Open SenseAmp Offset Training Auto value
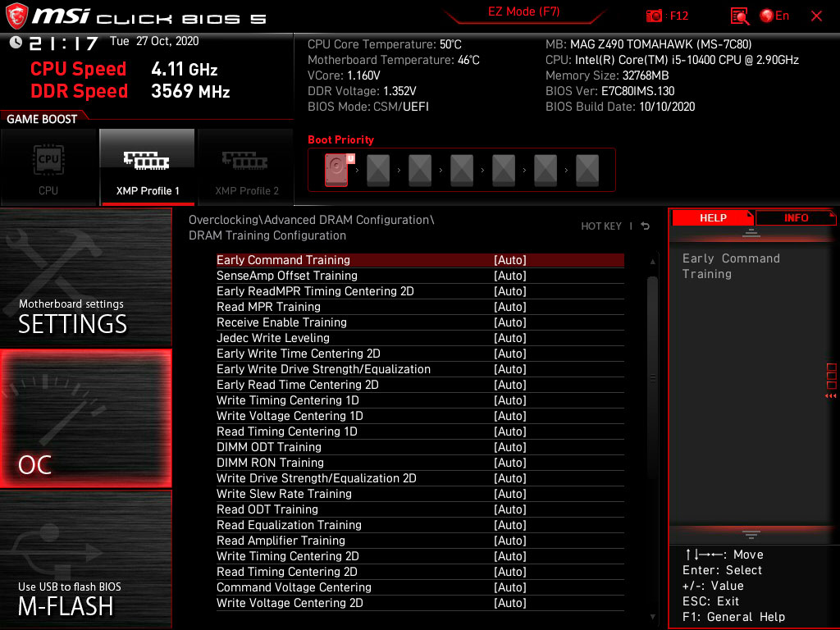The height and width of the screenshot is (630, 840). (510, 276)
